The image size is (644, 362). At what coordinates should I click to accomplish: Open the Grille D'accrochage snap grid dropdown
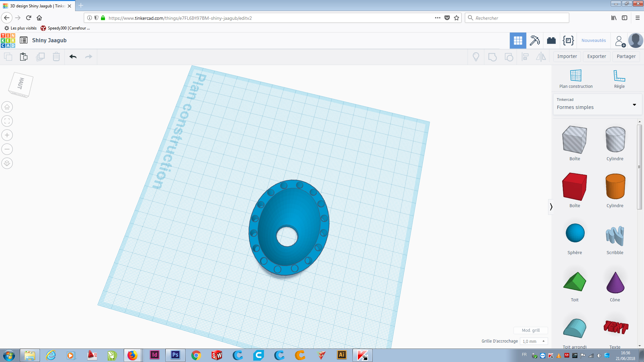click(x=534, y=341)
